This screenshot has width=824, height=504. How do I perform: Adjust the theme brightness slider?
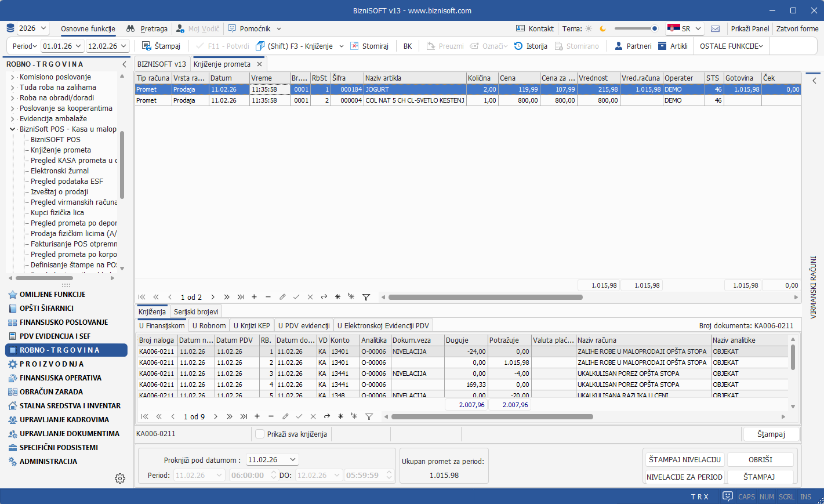pyautogui.click(x=654, y=28)
